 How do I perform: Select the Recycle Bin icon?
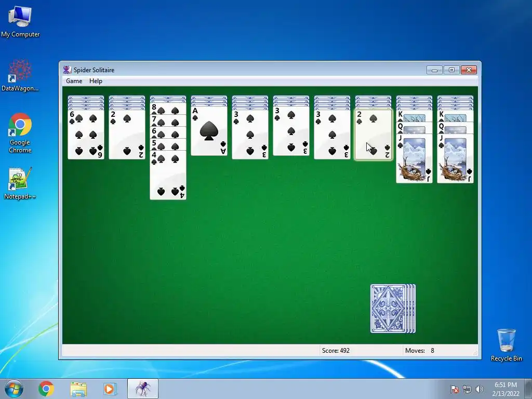pyautogui.click(x=506, y=345)
